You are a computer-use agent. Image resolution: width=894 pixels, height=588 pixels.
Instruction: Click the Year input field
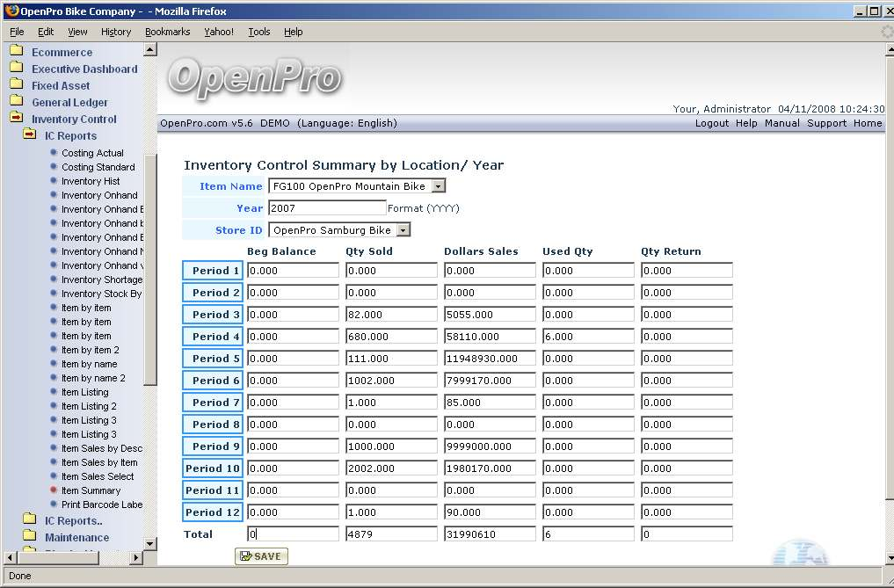coord(326,208)
